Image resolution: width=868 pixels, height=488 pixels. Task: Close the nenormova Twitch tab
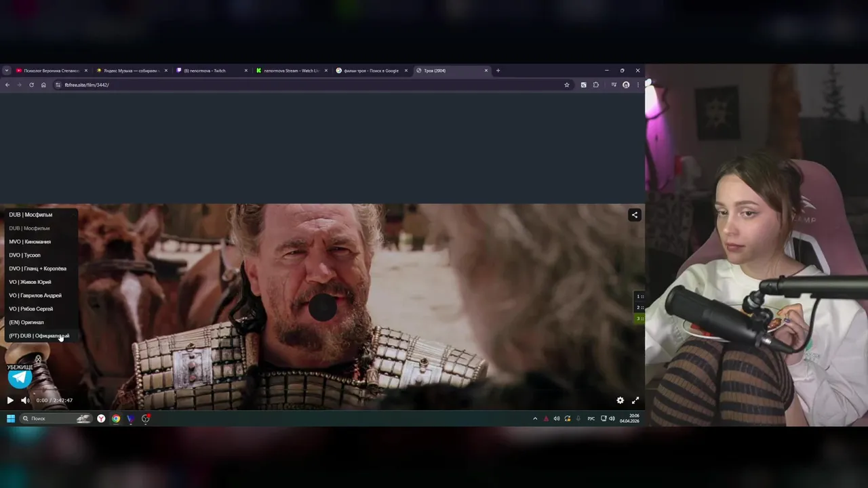coord(246,70)
